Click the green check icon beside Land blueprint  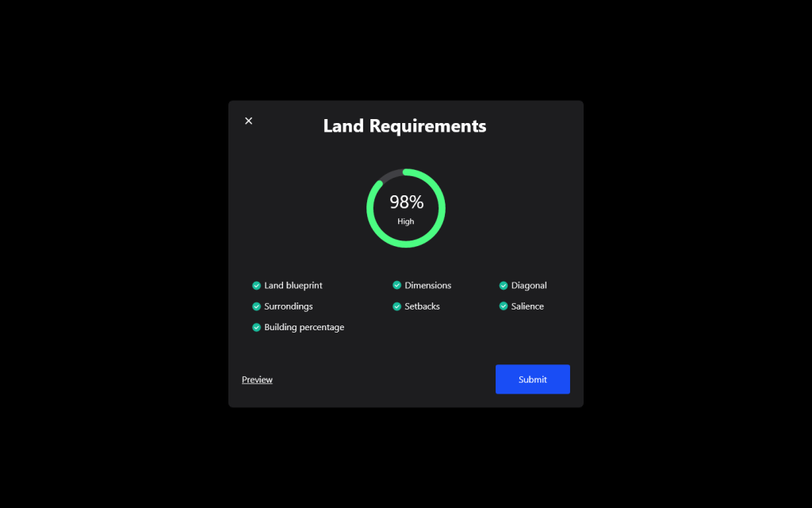pyautogui.click(x=256, y=286)
